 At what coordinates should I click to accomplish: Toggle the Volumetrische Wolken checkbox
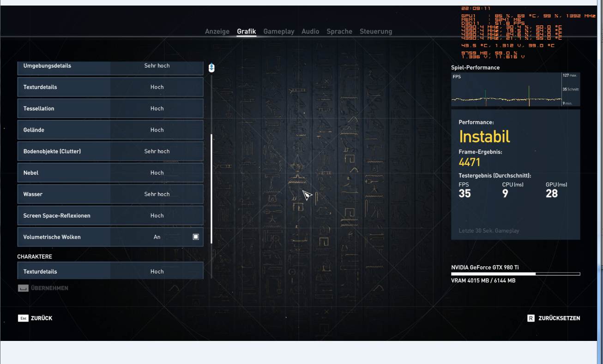[x=196, y=237]
